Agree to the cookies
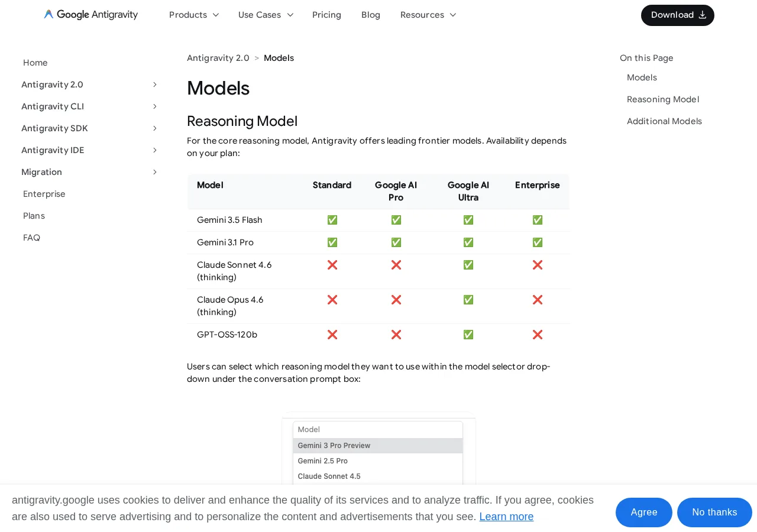Screen dimensions: 757x532 click(644, 512)
